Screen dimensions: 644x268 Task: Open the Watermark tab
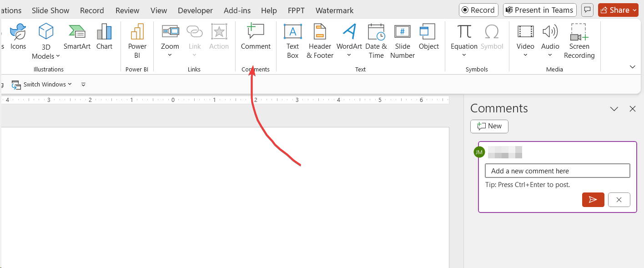[334, 10]
